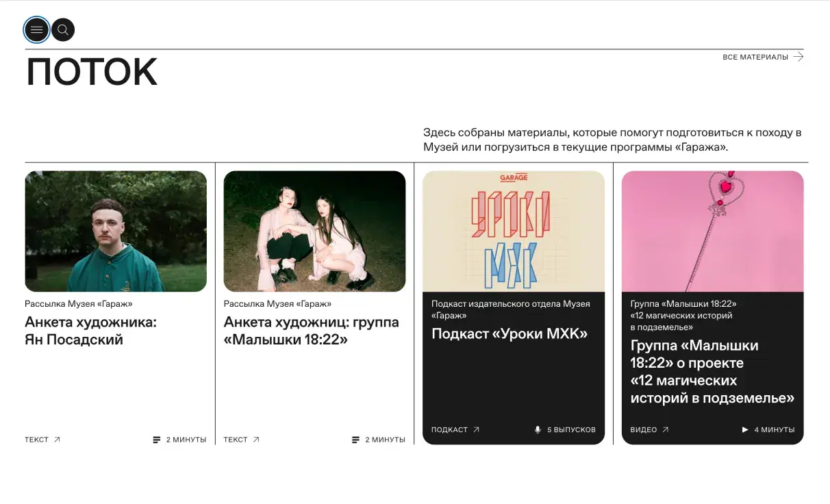Click the ТЕКСТ label under Ян Посадский

[36, 440]
